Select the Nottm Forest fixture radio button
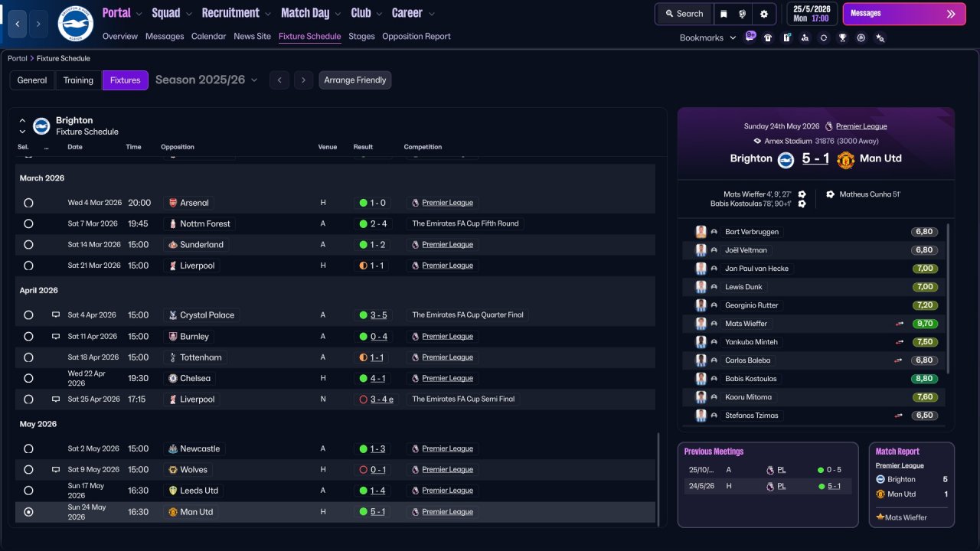This screenshot has height=551, width=980. click(x=28, y=223)
